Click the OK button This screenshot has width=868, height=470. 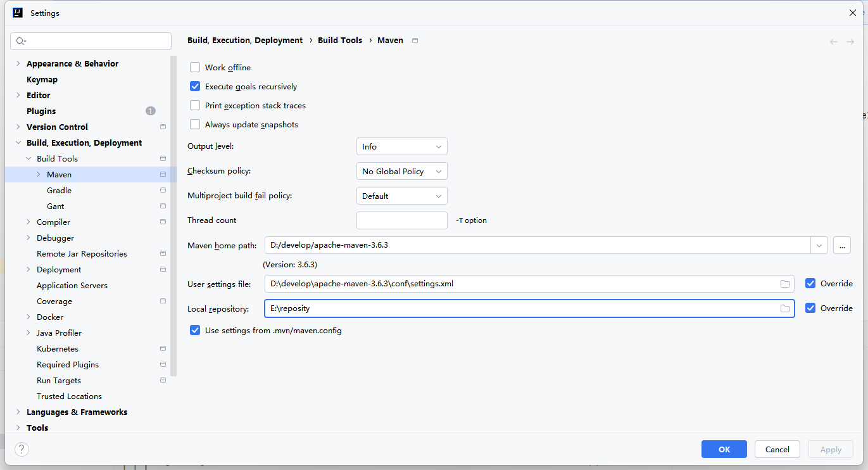click(x=724, y=449)
